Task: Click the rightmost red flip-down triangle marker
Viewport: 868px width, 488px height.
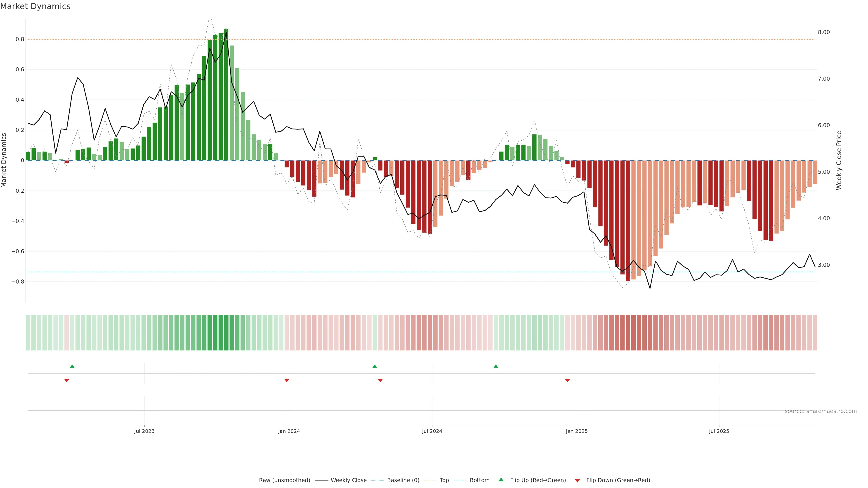Action: [567, 380]
